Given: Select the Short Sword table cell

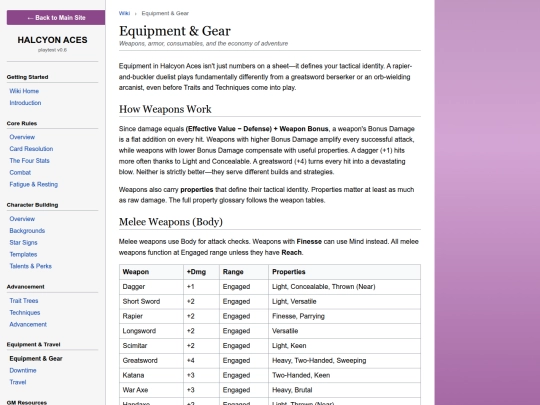Looking at the screenshot, I should (152, 301).
